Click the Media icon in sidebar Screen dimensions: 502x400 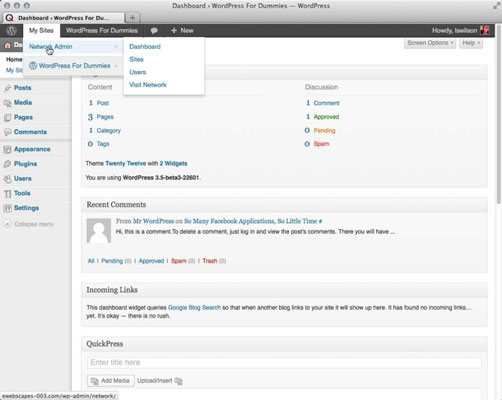click(x=7, y=103)
